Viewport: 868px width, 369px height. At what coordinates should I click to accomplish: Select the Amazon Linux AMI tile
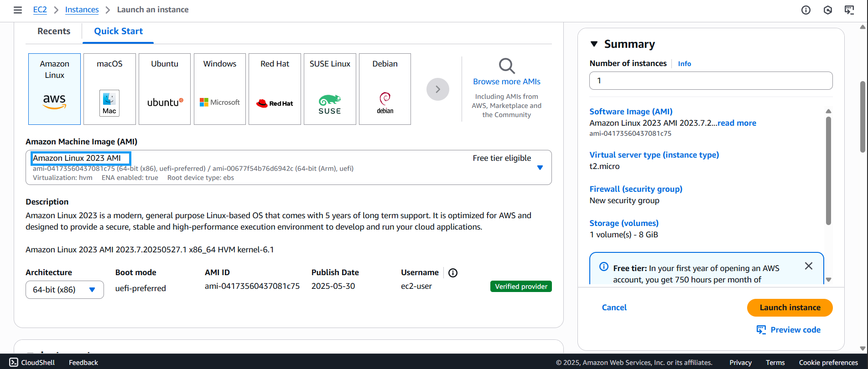pos(54,89)
